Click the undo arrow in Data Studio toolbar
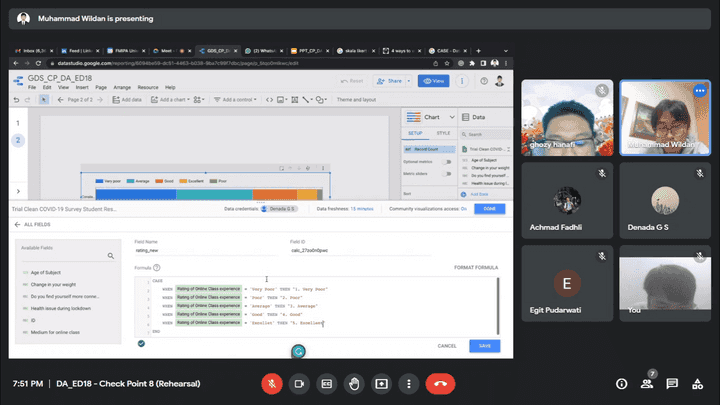Screen dimensions: 720x405 (16, 100)
